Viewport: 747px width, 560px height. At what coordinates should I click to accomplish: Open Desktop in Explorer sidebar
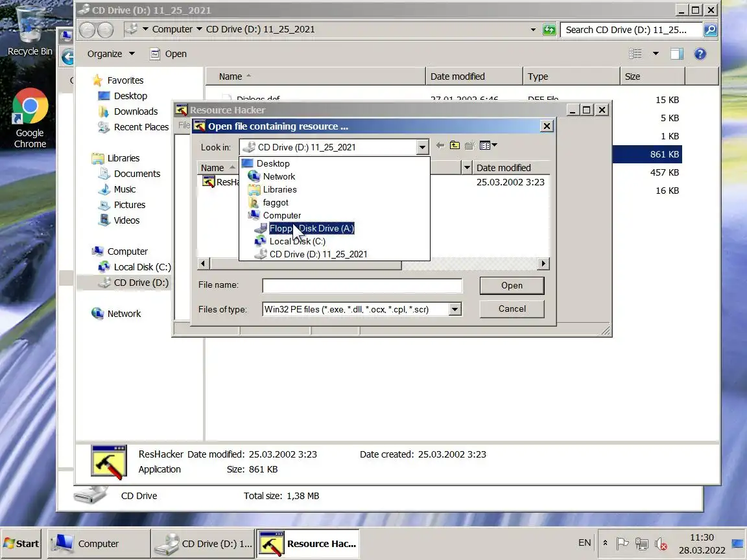[130, 96]
